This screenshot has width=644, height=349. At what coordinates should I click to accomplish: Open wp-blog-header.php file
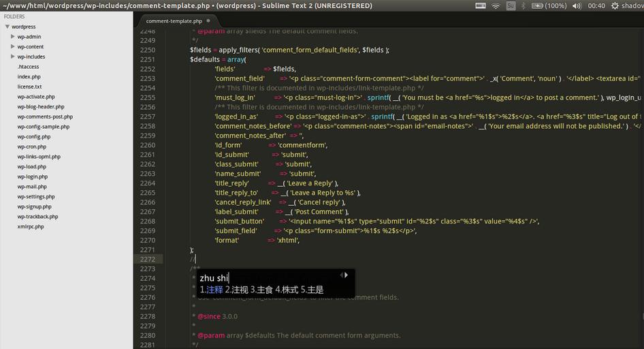point(41,106)
